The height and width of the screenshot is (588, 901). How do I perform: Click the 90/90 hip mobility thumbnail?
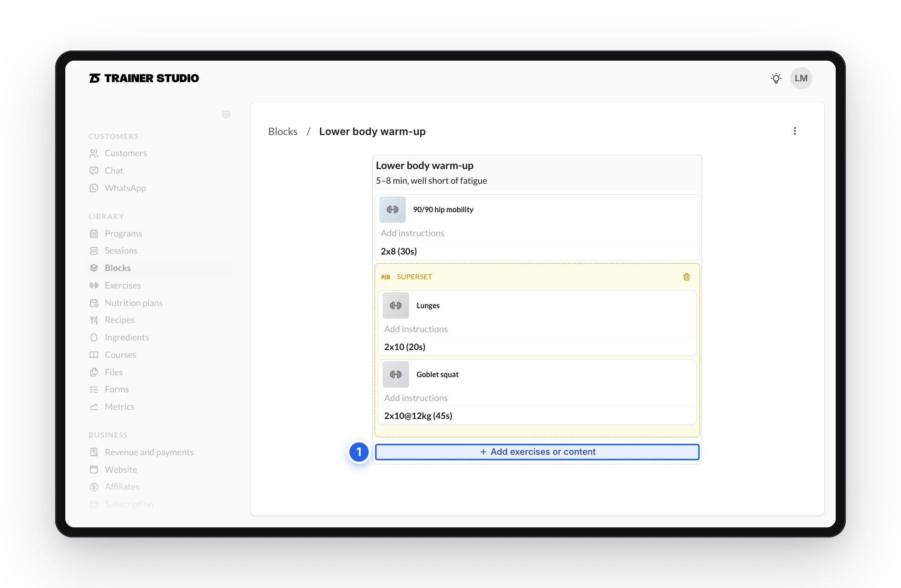click(393, 209)
